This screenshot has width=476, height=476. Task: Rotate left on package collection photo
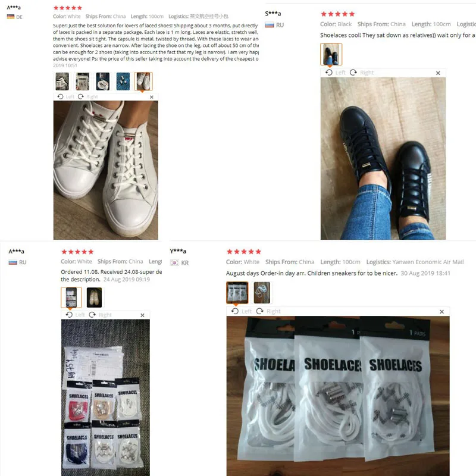tap(76, 315)
